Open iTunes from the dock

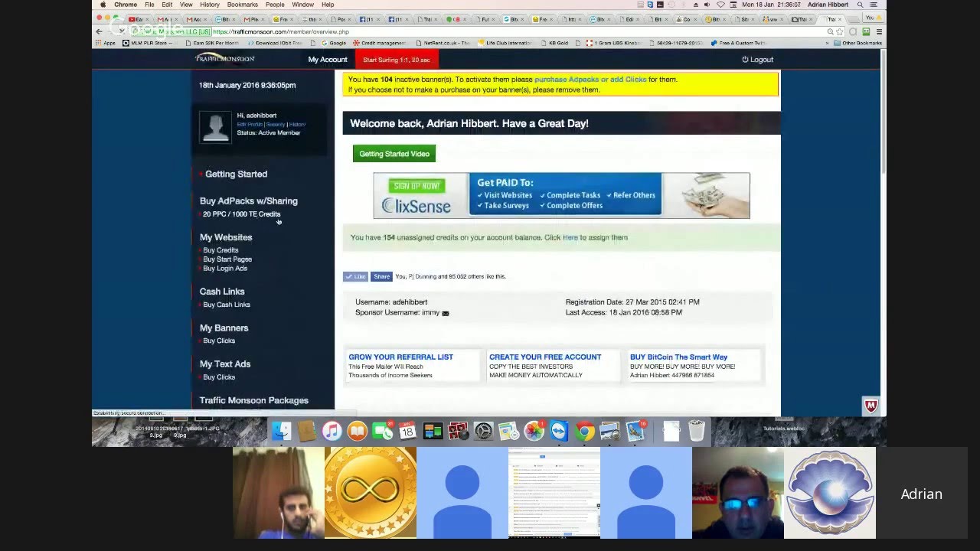(332, 432)
